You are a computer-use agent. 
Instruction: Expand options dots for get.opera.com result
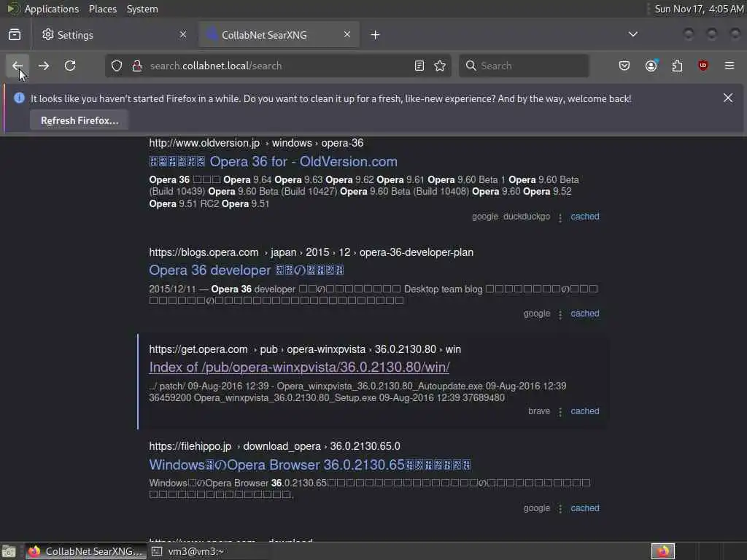click(x=560, y=412)
